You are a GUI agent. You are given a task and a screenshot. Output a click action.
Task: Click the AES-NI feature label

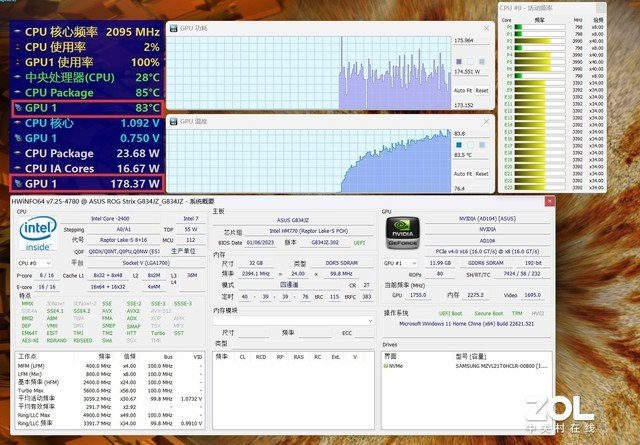pyautogui.click(x=30, y=340)
